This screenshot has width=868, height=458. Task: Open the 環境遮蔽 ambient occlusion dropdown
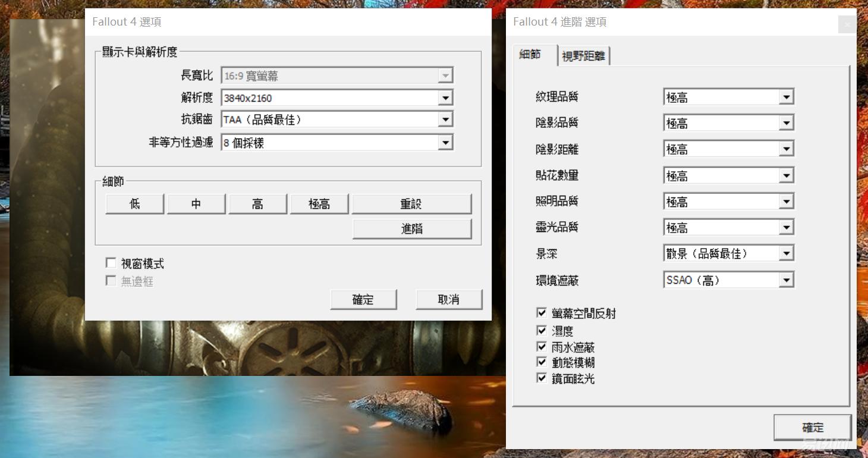click(x=786, y=280)
